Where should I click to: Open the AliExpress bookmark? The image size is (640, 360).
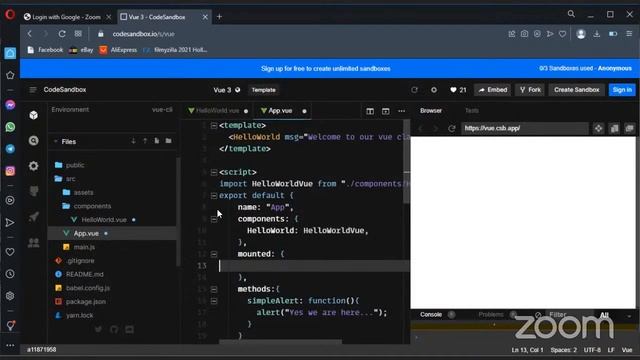[x=118, y=50]
